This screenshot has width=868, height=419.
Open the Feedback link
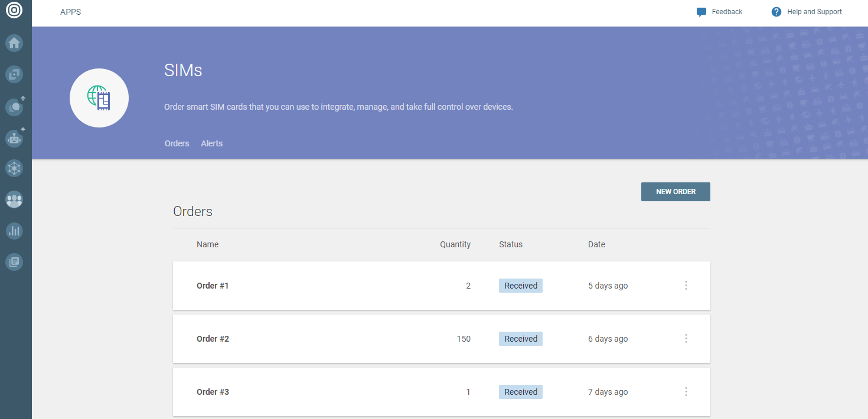[x=720, y=12]
